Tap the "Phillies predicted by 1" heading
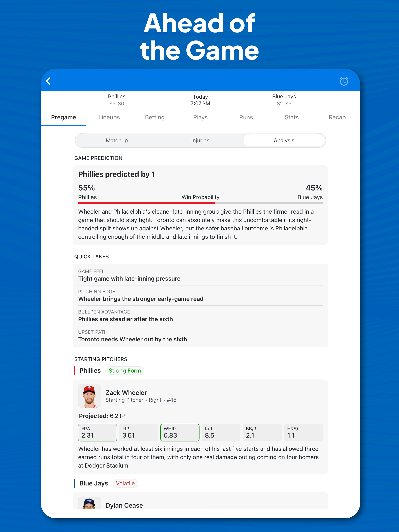Image resolution: width=399 pixels, height=532 pixels. (117, 174)
